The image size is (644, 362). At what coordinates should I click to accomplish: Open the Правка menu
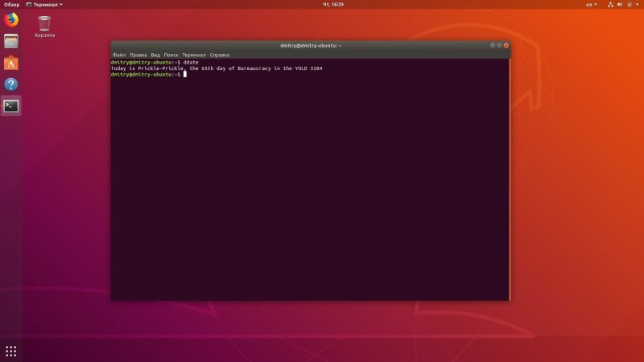138,55
